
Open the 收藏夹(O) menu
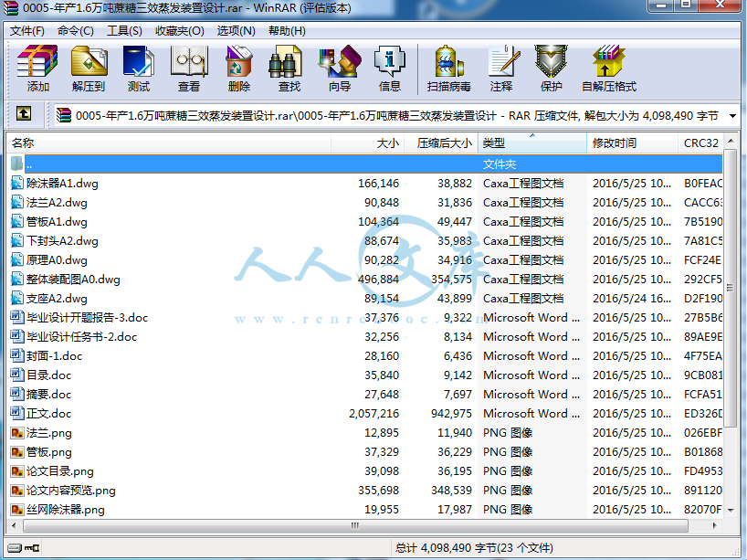click(180, 31)
